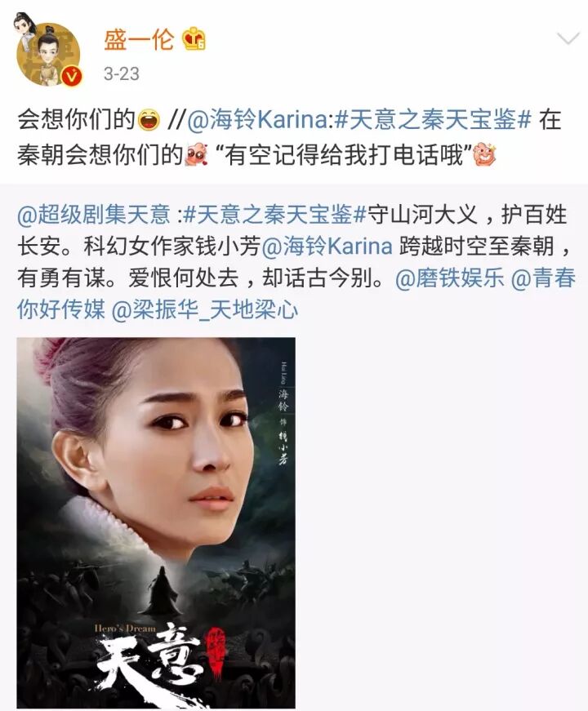Open @磨铁娱乐 account mention
Image resolution: width=588 pixels, height=711 pixels.
[x=450, y=278]
